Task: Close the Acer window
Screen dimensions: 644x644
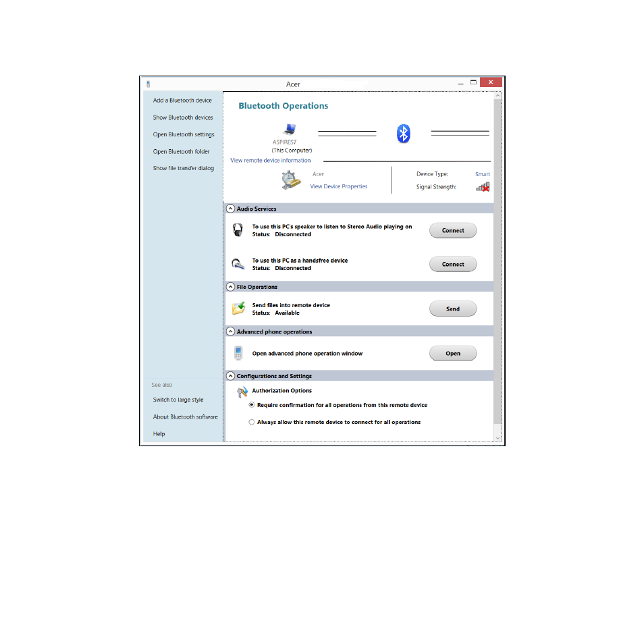Action: point(491,82)
